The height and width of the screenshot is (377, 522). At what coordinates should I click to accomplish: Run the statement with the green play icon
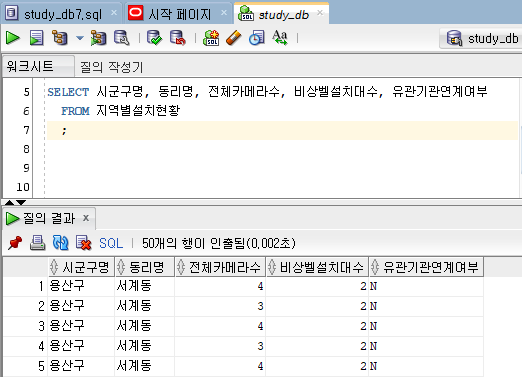tap(13, 38)
